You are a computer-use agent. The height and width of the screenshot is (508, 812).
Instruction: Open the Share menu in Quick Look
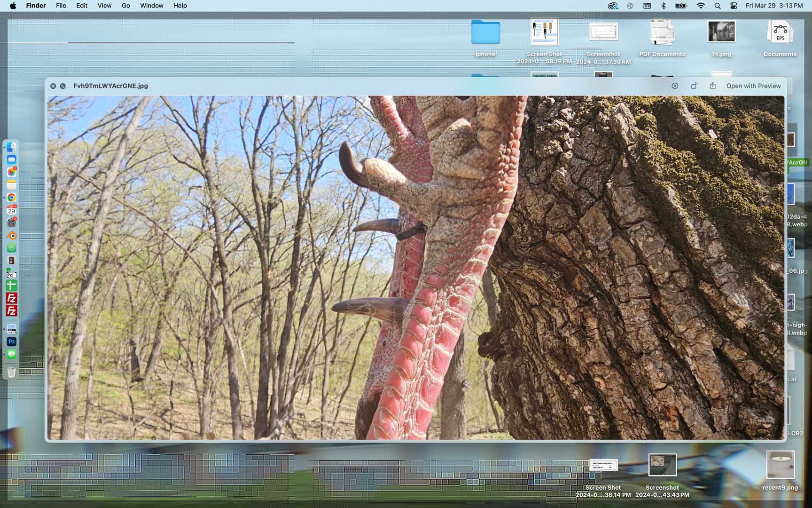tap(713, 86)
